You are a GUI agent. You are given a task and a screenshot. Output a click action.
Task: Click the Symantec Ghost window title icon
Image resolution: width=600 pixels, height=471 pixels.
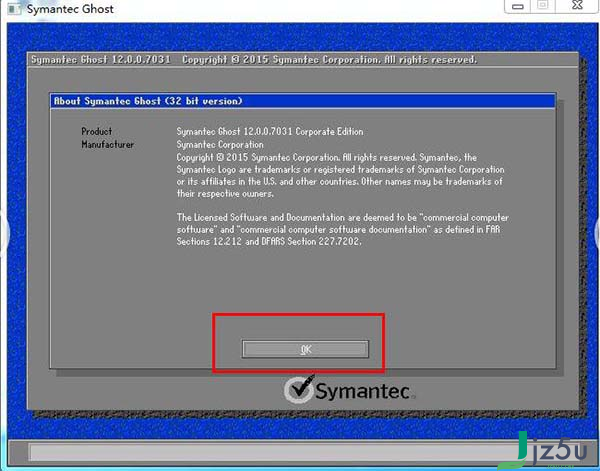(x=14, y=9)
